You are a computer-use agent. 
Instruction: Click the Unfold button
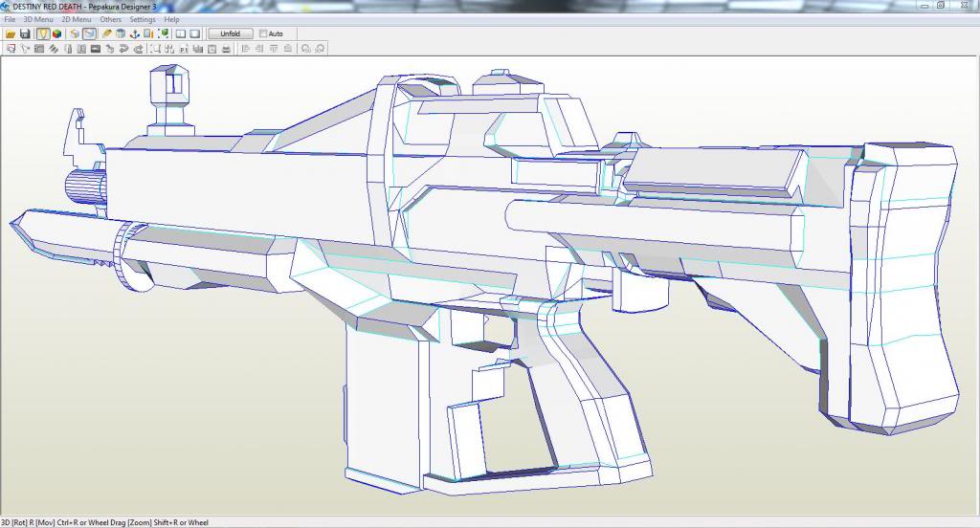click(x=231, y=33)
